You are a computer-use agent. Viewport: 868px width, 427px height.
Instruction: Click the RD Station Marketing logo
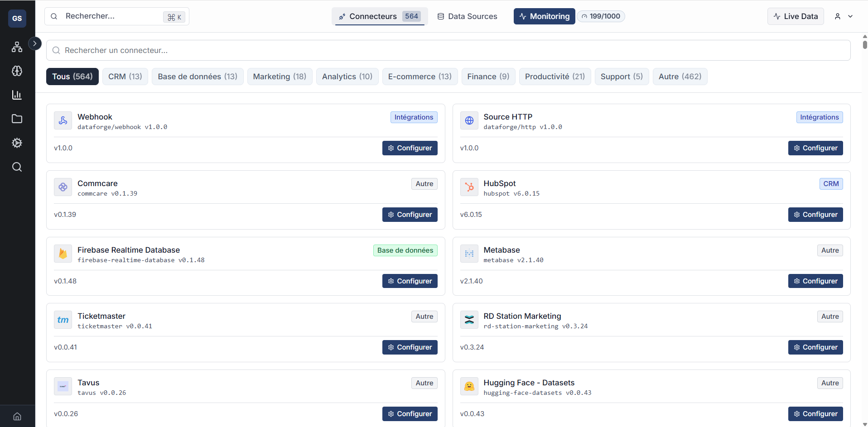point(469,320)
